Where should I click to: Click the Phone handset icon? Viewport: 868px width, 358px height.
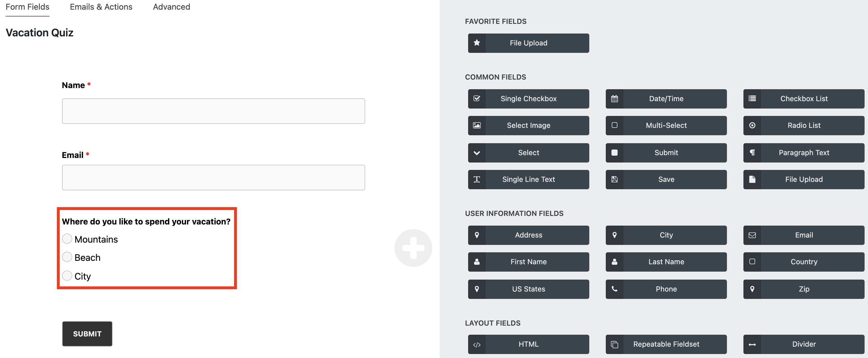(614, 289)
